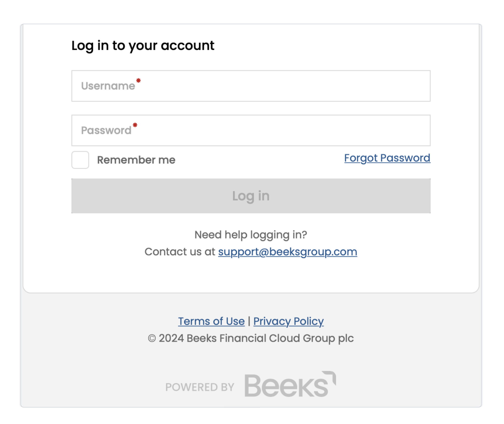
Task: Click the 'Contact us at' text
Action: click(180, 252)
